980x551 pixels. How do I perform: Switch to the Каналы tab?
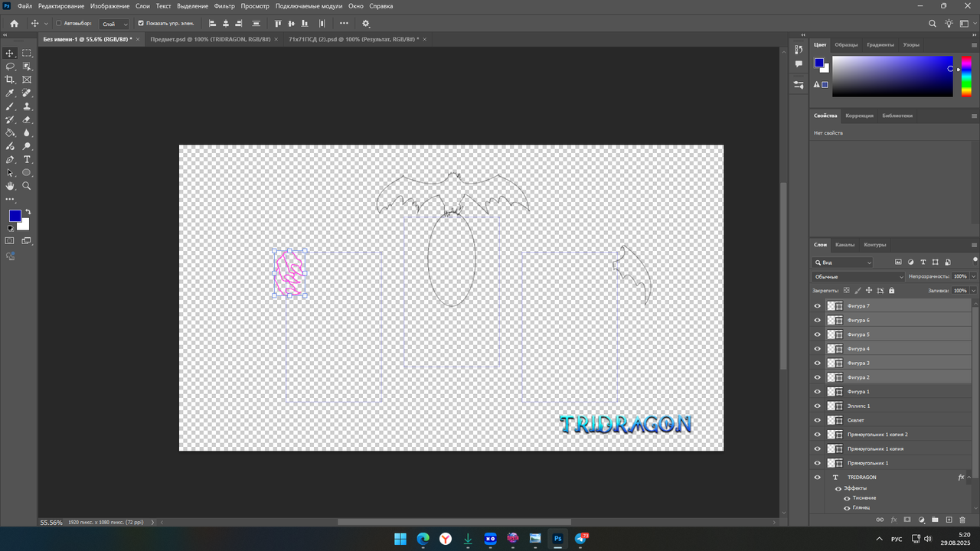pos(844,245)
